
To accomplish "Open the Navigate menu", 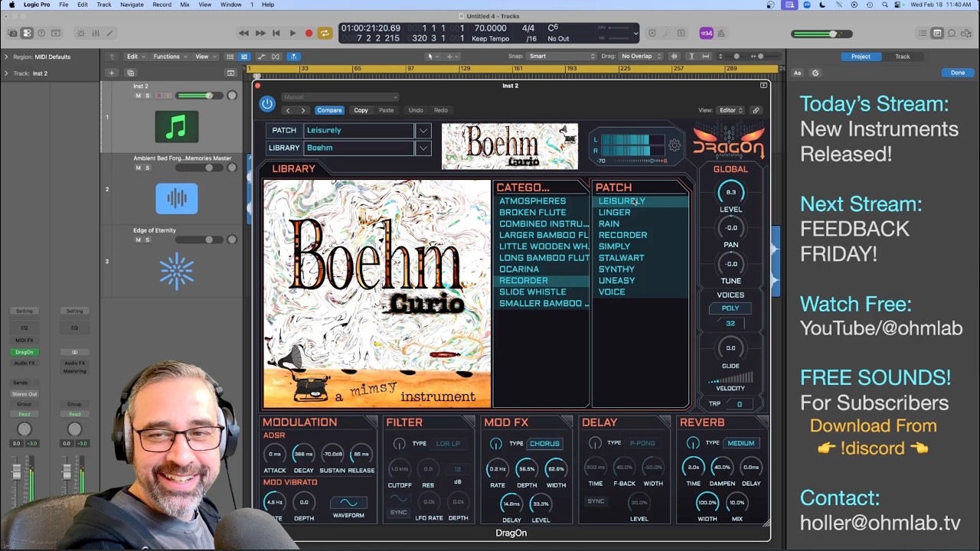I will 132,5.
